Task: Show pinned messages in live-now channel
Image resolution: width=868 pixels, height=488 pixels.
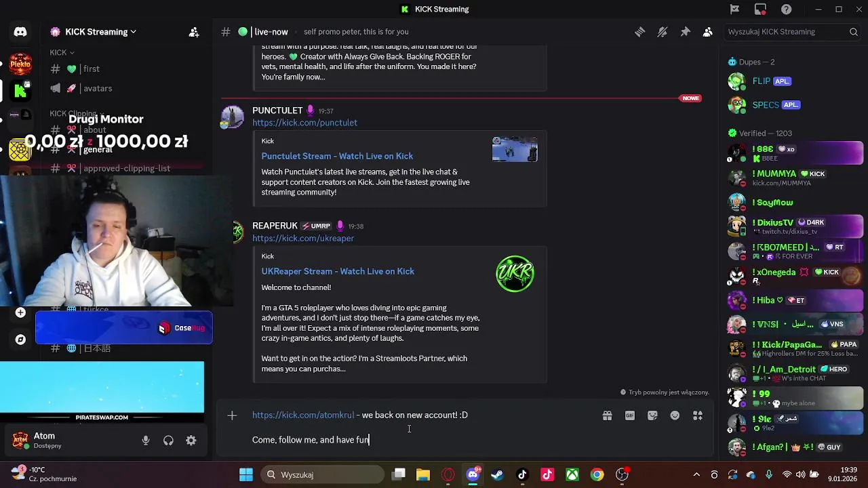Action: click(685, 32)
